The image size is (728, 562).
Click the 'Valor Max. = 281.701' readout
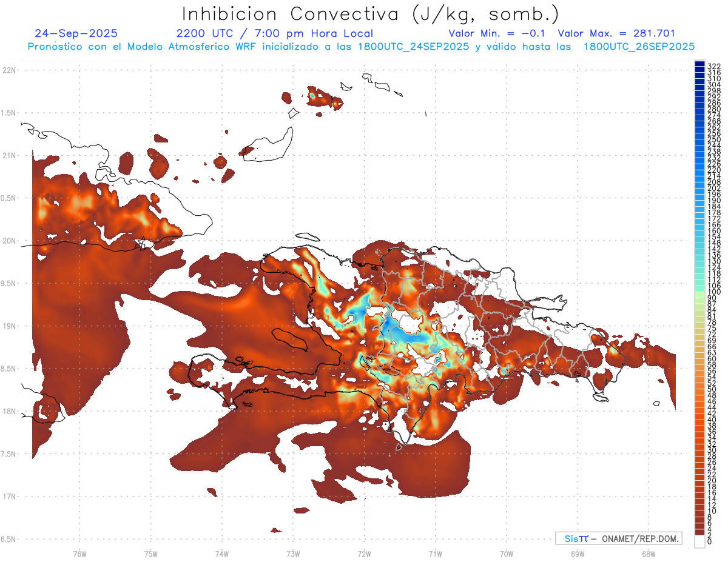tap(616, 33)
